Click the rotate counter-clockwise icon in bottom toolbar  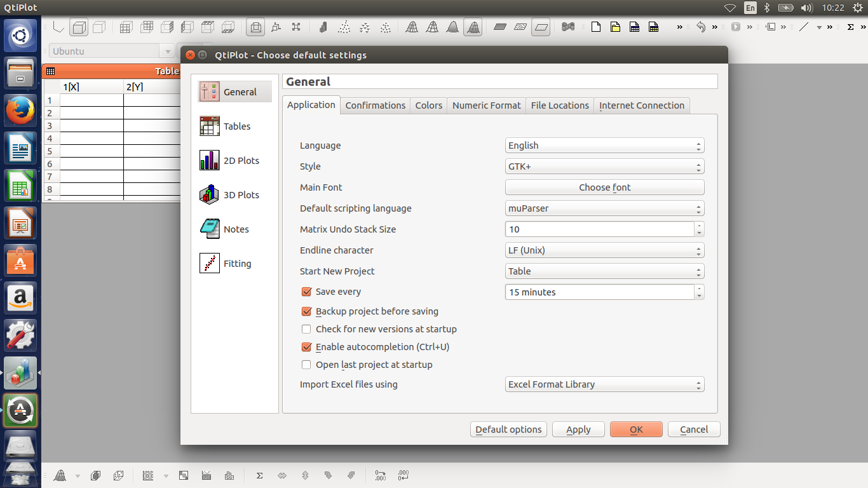click(351, 475)
